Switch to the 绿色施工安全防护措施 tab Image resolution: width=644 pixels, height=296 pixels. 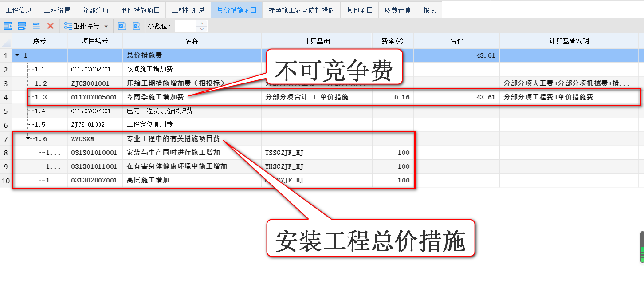(302, 10)
